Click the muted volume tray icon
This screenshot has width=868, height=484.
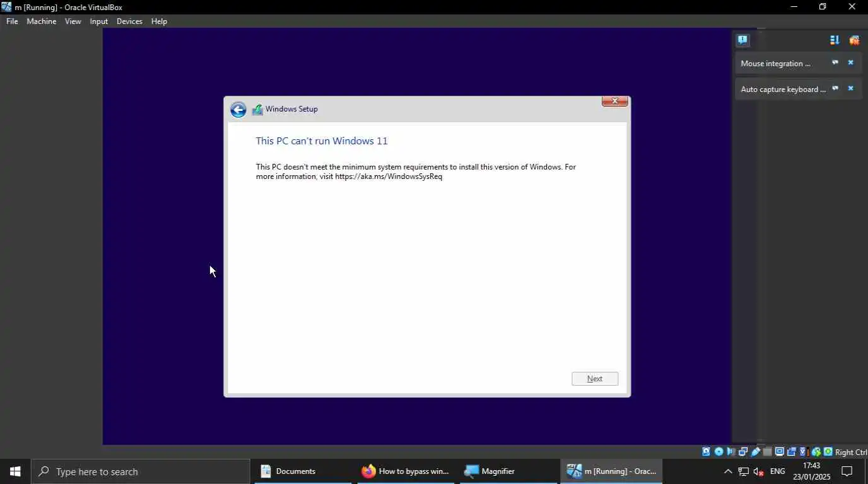point(759,471)
